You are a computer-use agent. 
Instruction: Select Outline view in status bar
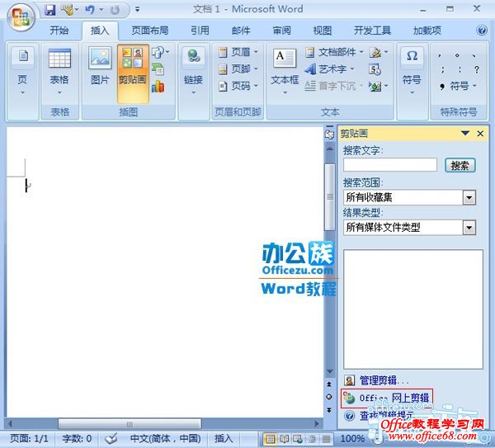pos(312,439)
